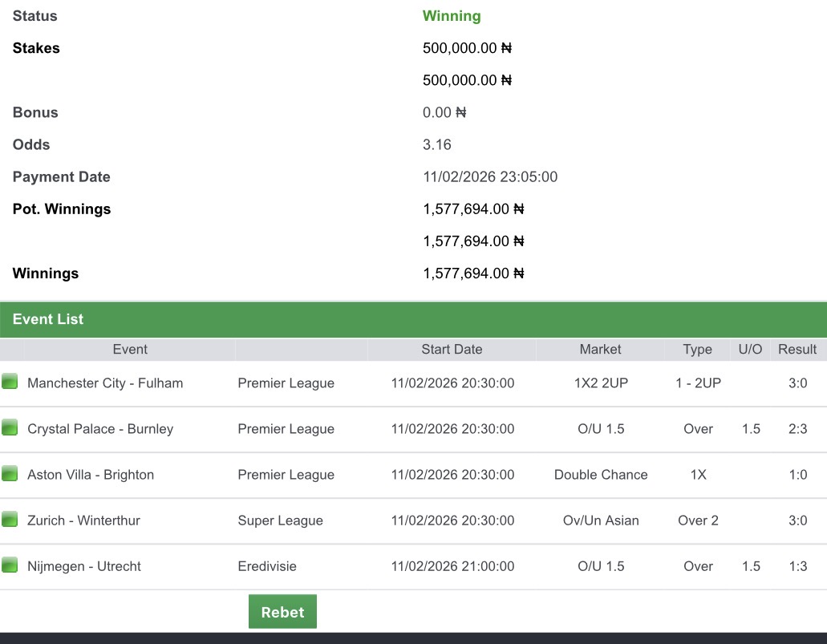The height and width of the screenshot is (644, 827).
Task: Click green status icon for Aston Villa - Brighton
Action: point(10,472)
